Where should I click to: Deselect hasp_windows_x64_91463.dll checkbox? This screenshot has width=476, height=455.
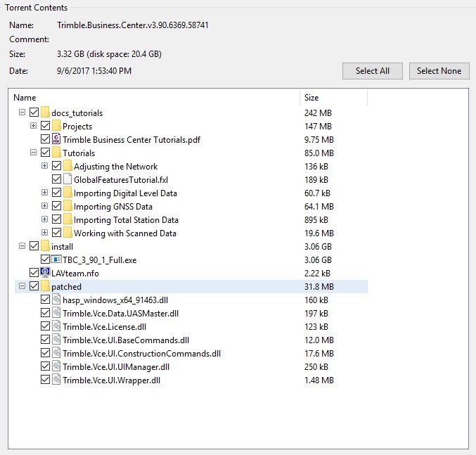coord(45,300)
